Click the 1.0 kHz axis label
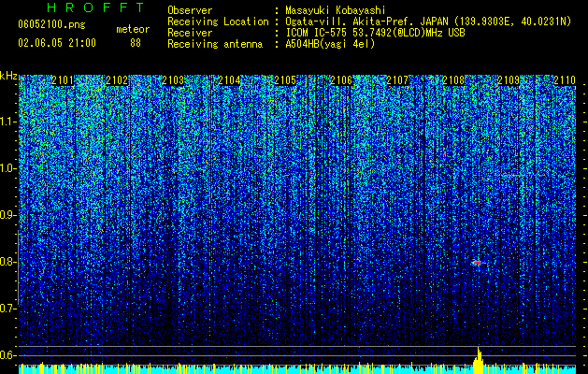588x374 pixels. pos(8,168)
